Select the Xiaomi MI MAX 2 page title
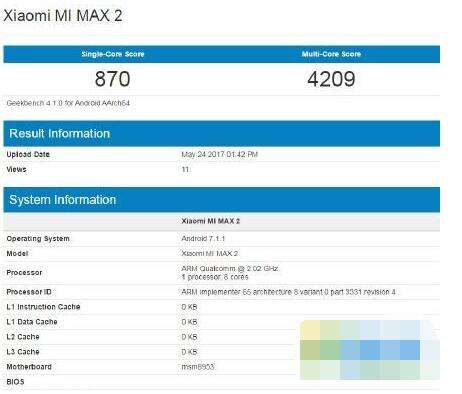The width and height of the screenshot is (462, 394). [63, 16]
